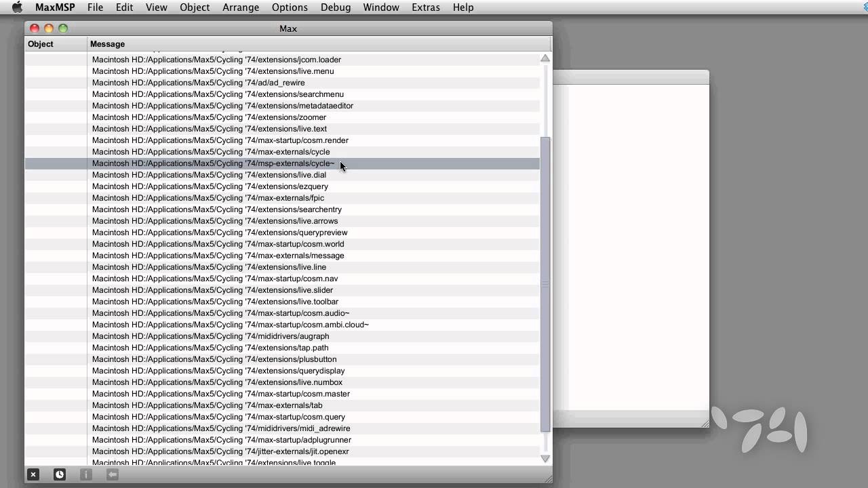Open the Edit menu
Viewport: 868px width, 488px height.
[124, 7]
